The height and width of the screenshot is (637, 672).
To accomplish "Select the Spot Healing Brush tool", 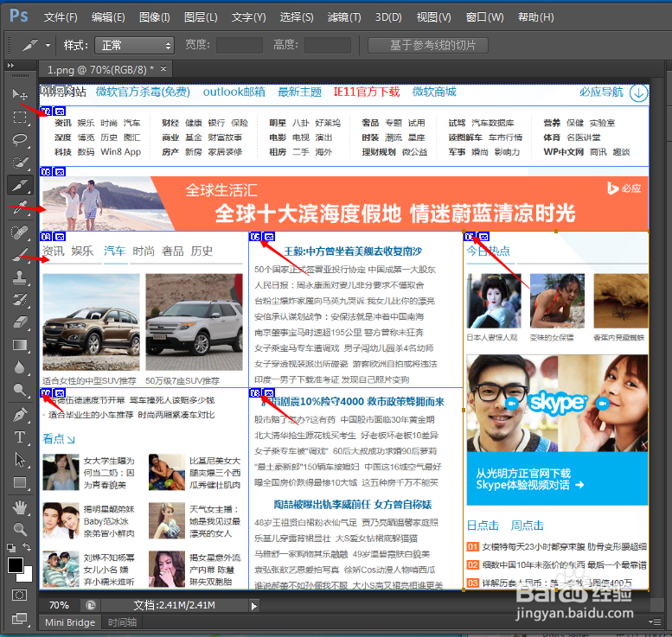I will 20,232.
